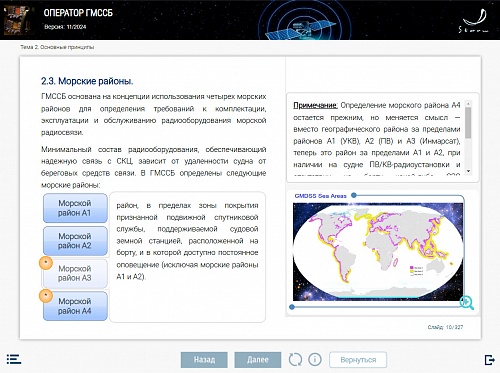Click the Тема 2 breadcrumb text
The height and width of the screenshot is (373, 500).
57,47
